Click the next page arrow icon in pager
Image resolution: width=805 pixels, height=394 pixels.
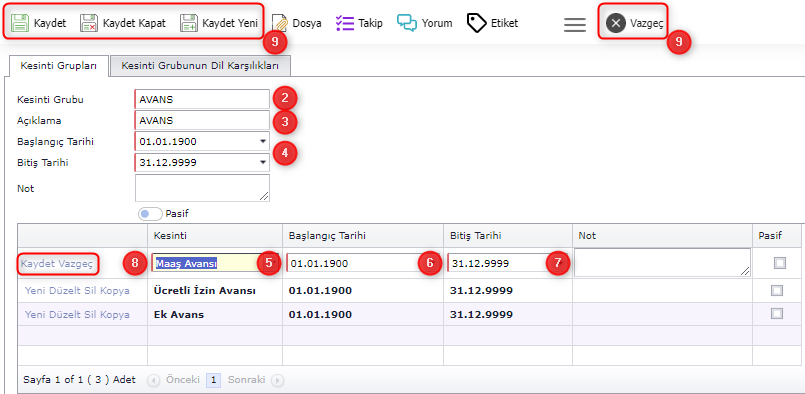coord(277,380)
